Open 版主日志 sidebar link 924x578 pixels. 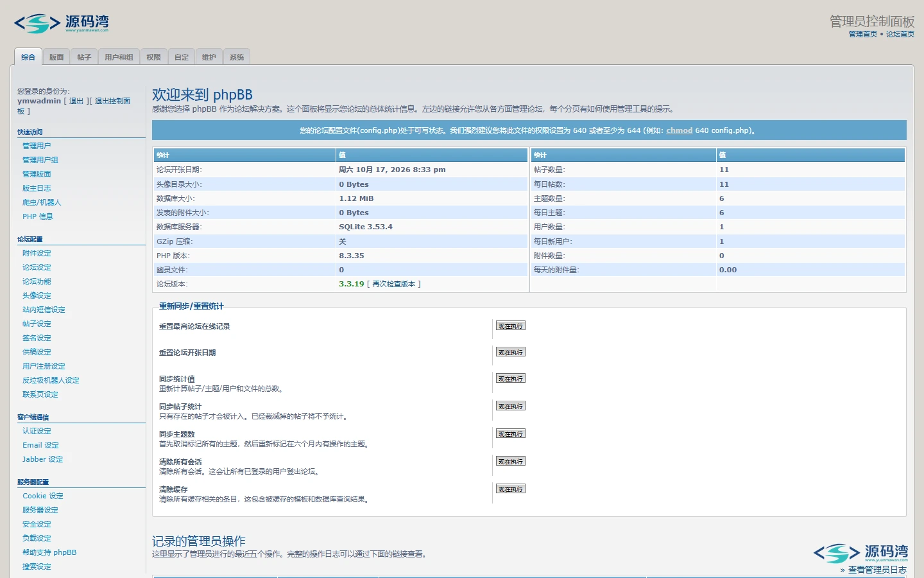(37, 188)
